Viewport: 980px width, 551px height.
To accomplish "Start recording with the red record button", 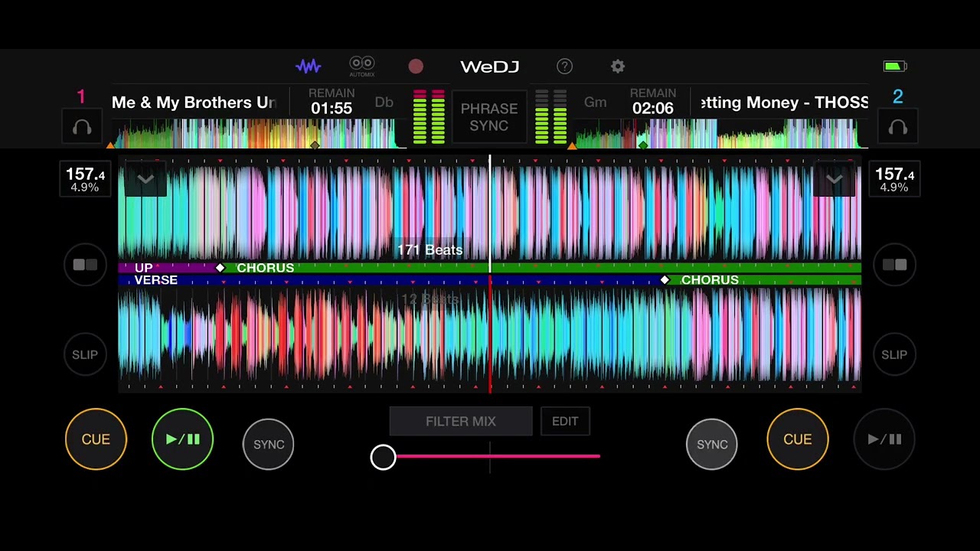I will point(416,67).
